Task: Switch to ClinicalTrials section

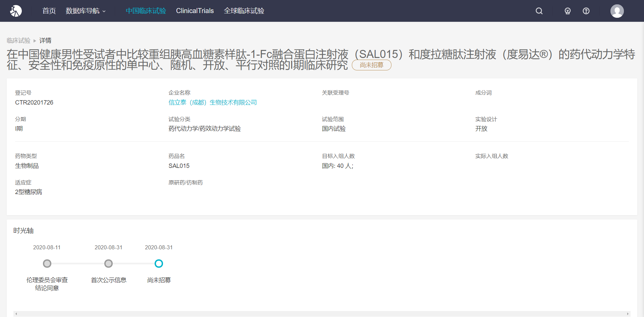Action: 195,11
